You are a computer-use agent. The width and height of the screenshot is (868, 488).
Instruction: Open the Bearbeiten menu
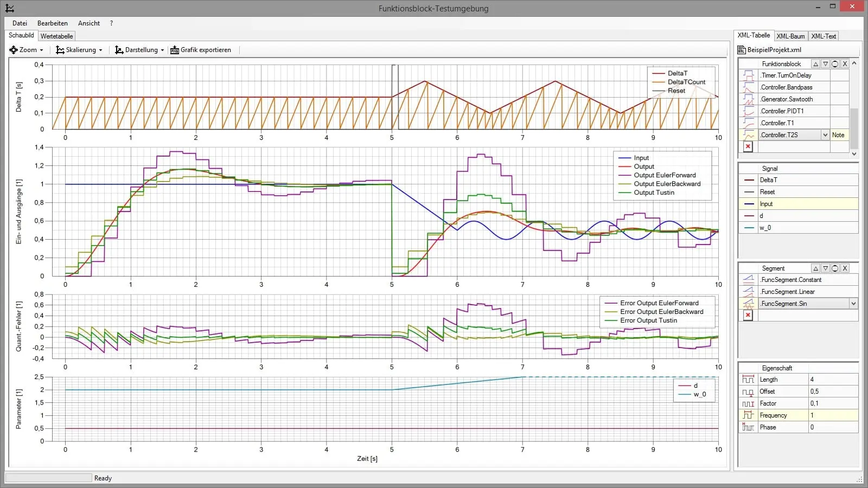[52, 23]
